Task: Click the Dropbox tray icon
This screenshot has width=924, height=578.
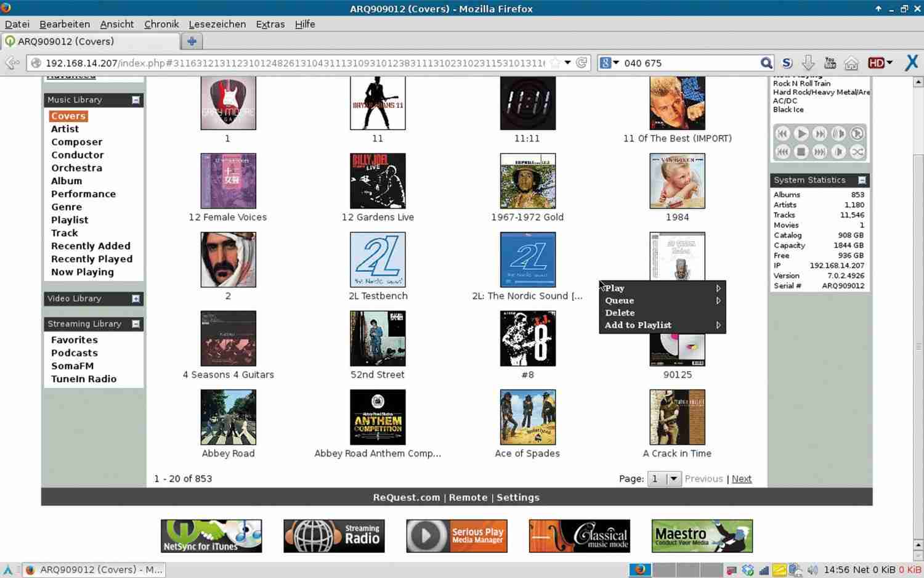Action: pos(748,570)
